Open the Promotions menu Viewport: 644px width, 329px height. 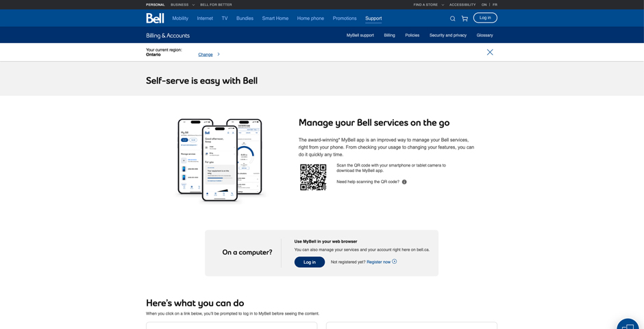pyautogui.click(x=345, y=19)
